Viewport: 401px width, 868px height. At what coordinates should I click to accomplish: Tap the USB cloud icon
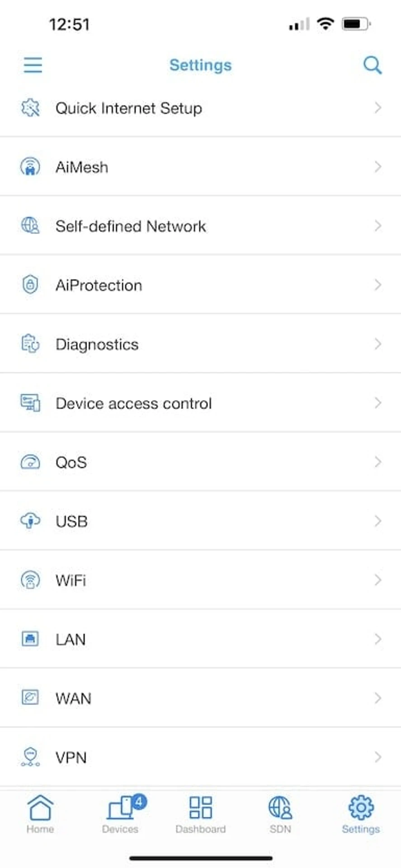point(30,521)
